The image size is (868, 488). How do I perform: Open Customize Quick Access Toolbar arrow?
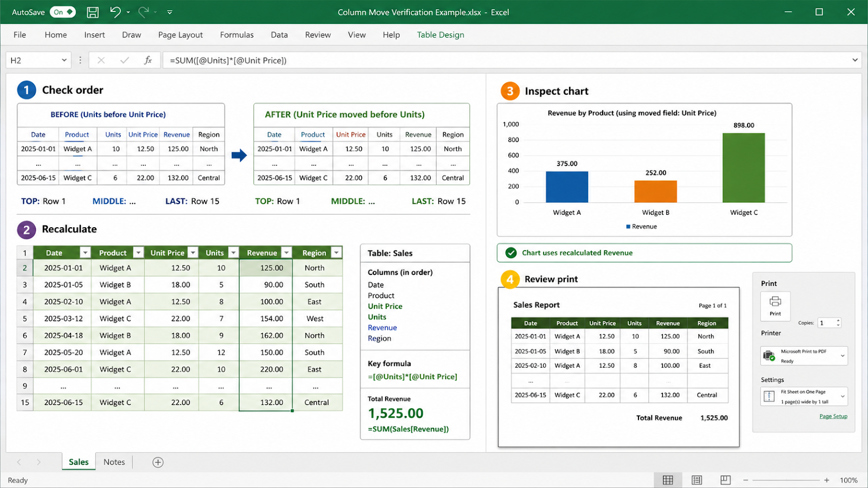click(x=170, y=12)
